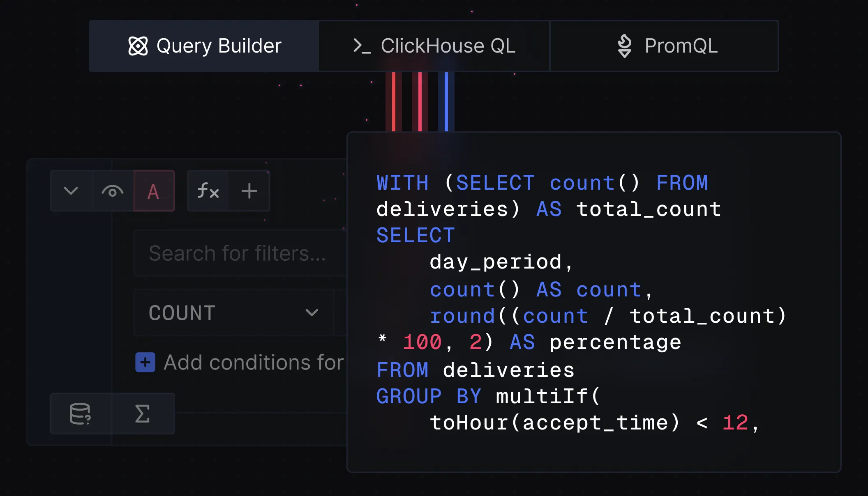Toggle query visibility with the eye icon
The image size is (868, 496).
(113, 191)
